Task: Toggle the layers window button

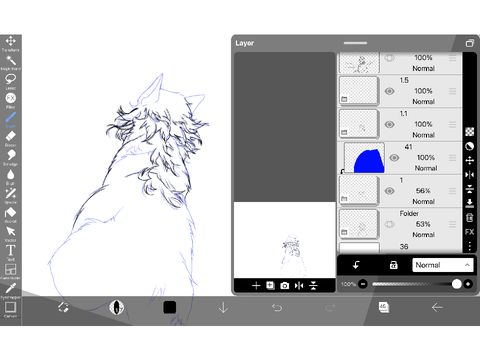Action: coord(384,307)
